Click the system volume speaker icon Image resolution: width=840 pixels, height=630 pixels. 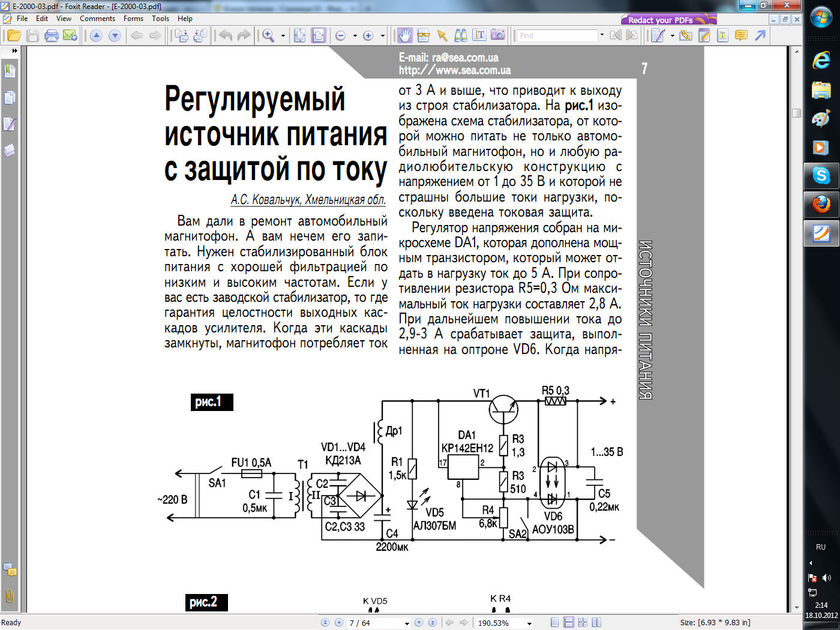click(827, 578)
